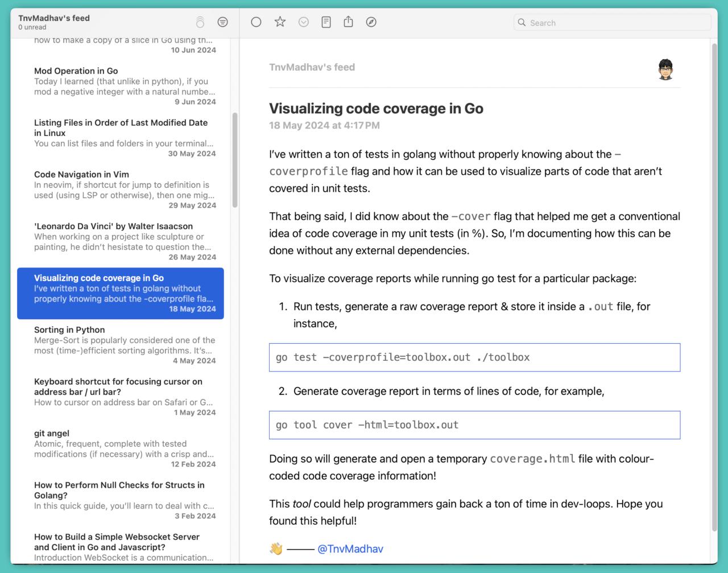Open article in browser compass icon
Image resolution: width=728 pixels, height=573 pixels.
[371, 22]
